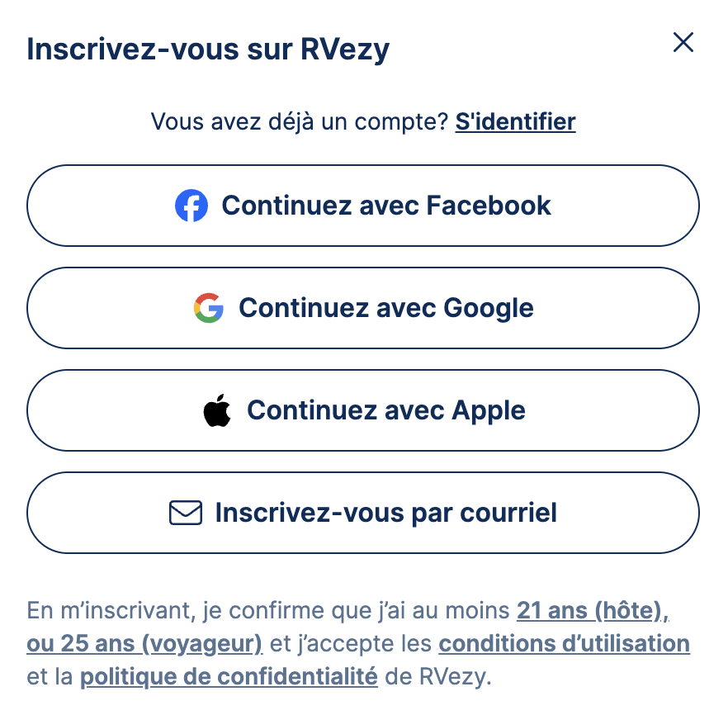728x715 pixels.
Task: Choose the 'Continuez avec Google' label
Action: (x=385, y=308)
